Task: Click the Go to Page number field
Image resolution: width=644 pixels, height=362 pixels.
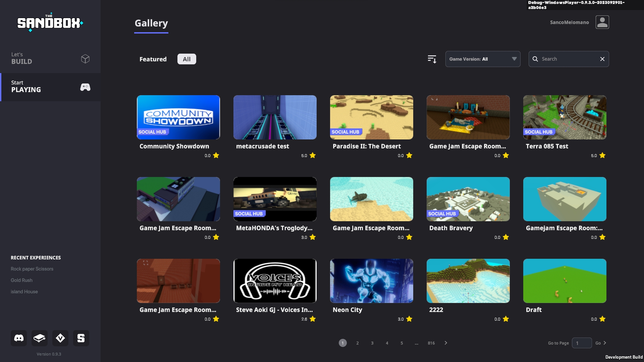Action: (582, 343)
